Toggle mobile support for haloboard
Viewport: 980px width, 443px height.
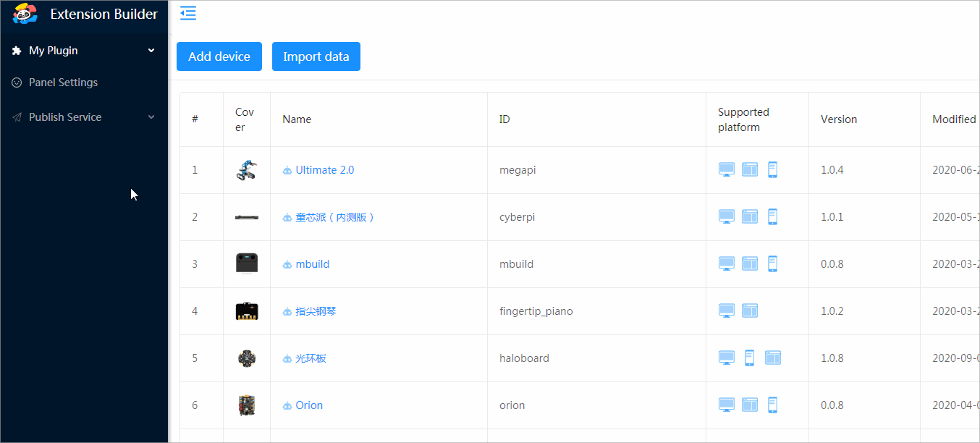749,357
